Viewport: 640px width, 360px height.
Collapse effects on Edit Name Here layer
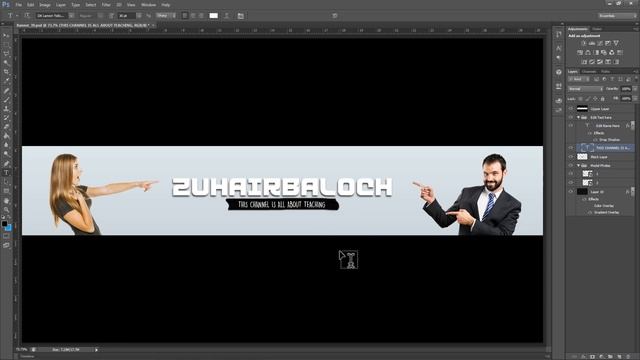coord(633,126)
